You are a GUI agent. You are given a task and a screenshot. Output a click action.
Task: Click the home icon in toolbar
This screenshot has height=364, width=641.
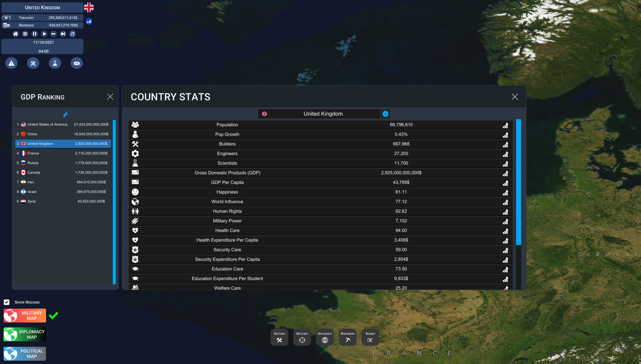(x=16, y=34)
